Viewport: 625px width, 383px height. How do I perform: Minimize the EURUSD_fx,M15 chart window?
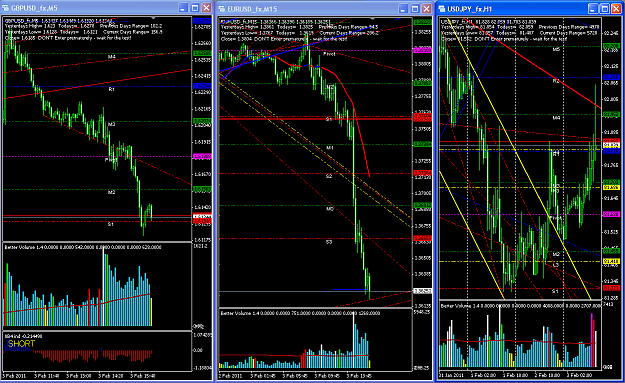tap(403, 9)
